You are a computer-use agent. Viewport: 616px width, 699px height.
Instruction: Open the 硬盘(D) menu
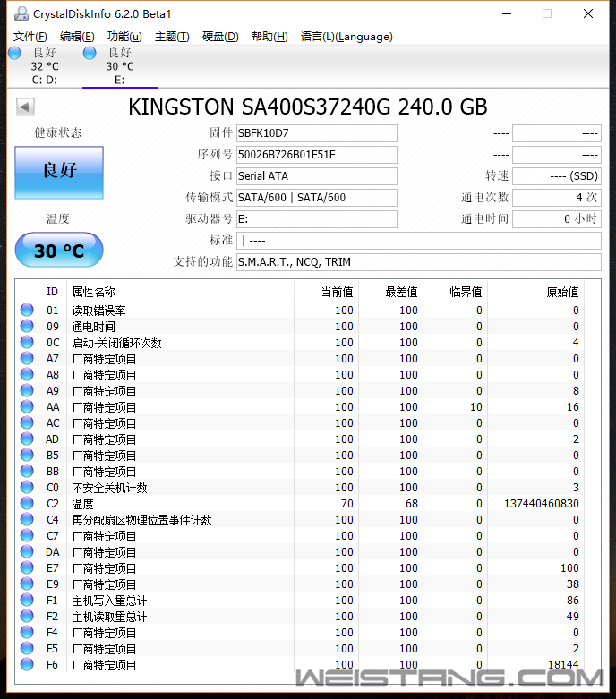point(220,37)
